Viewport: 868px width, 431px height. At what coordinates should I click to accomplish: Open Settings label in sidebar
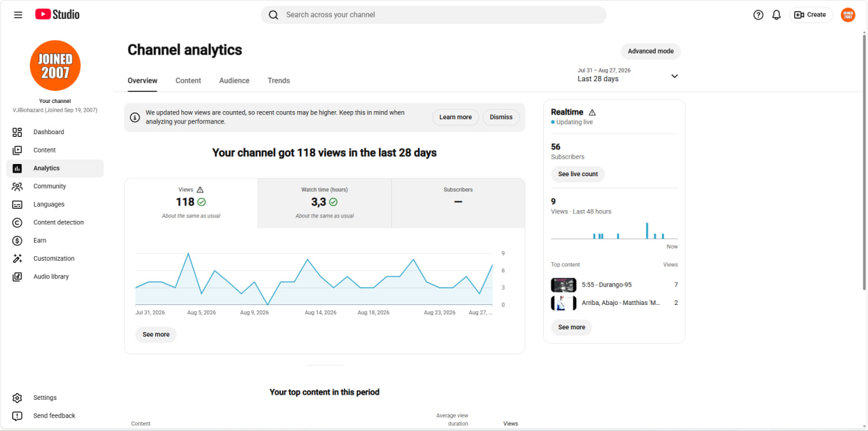[x=45, y=398]
